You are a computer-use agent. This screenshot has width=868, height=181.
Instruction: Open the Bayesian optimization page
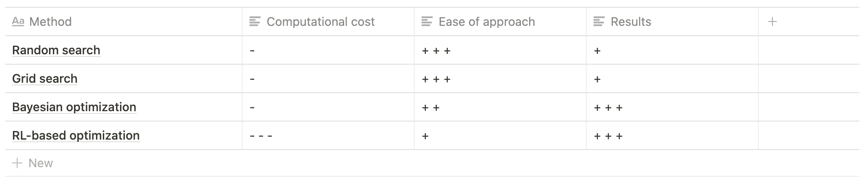(x=74, y=107)
